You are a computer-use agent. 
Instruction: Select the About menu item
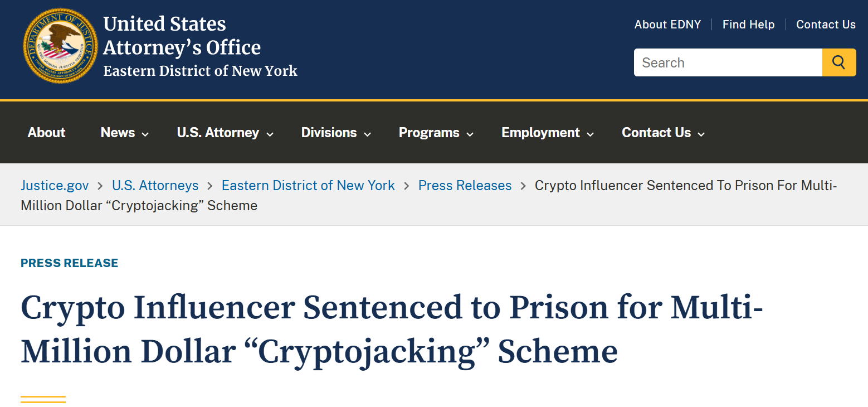47,133
